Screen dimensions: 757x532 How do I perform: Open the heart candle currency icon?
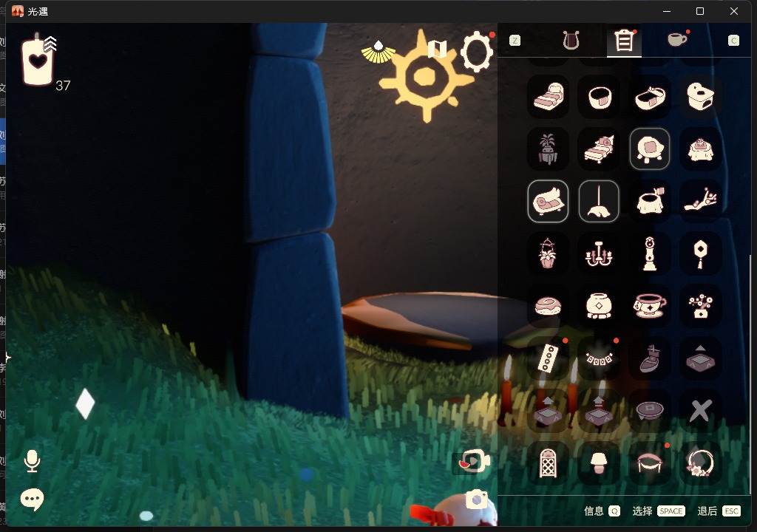[x=38, y=60]
